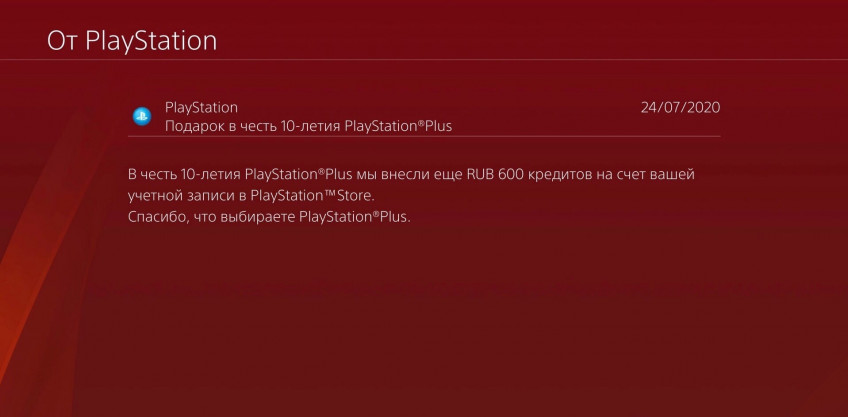Click 'PlayStation®Plus' in the thank-you line
This screenshot has width=848, height=417.
[x=355, y=217]
